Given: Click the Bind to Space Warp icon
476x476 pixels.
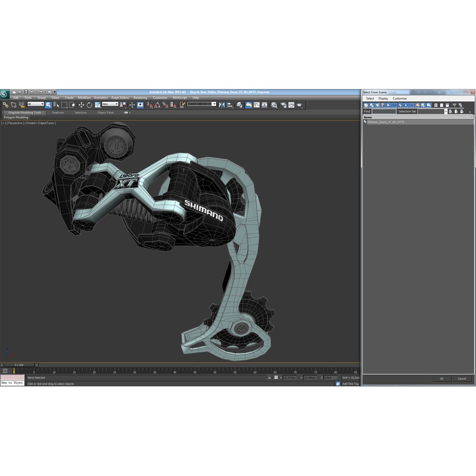Looking at the screenshot, I should click(22, 105).
